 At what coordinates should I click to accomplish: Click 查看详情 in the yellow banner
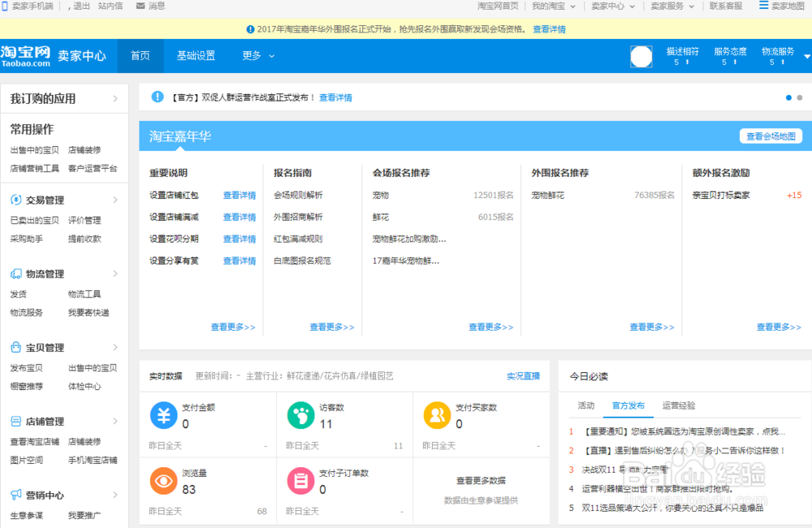(x=549, y=29)
